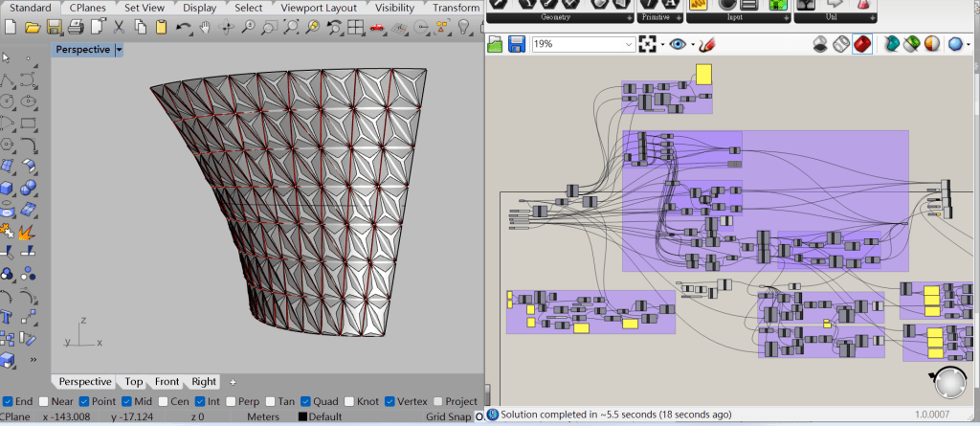Open the Perspective viewport dropdown arrow
Viewport: 980px width, 426px height.
coord(120,50)
